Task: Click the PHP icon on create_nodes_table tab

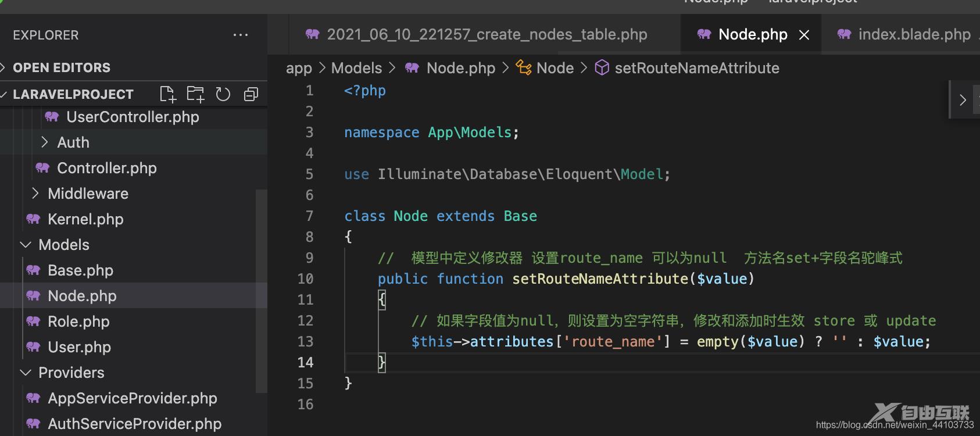Action: click(x=312, y=34)
